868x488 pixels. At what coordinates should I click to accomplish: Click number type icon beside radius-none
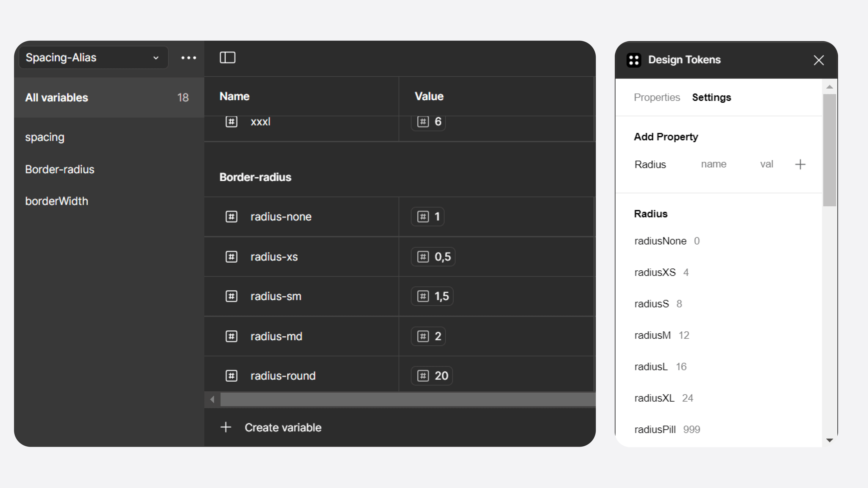coord(231,217)
